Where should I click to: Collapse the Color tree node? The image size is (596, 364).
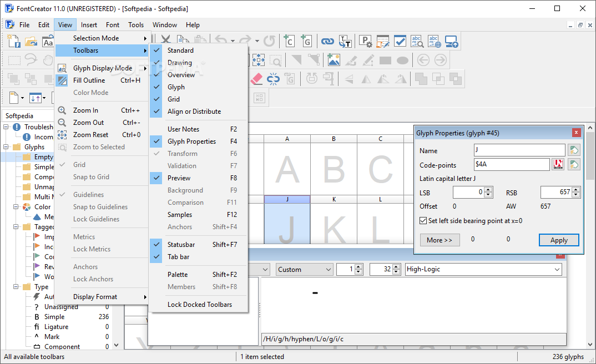(16, 207)
